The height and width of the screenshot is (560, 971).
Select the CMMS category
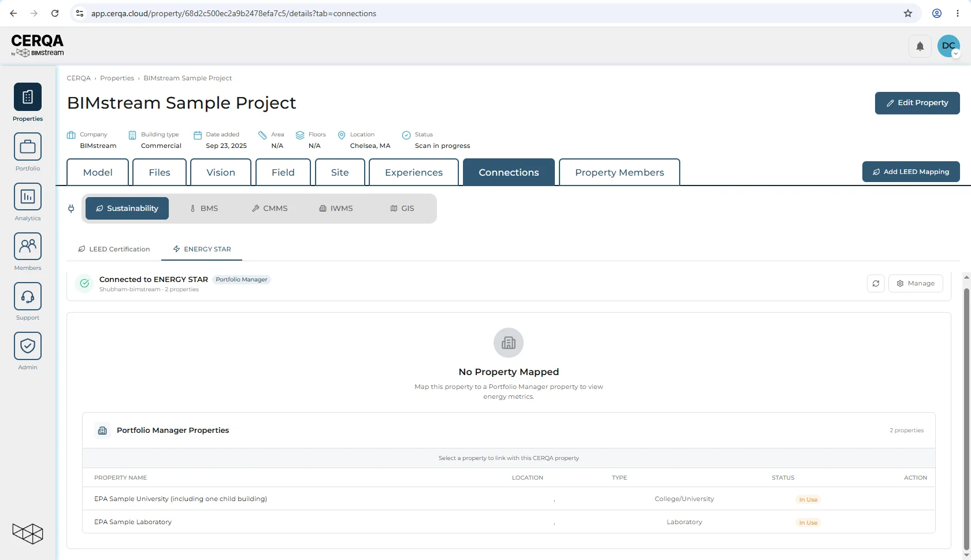pyautogui.click(x=270, y=209)
